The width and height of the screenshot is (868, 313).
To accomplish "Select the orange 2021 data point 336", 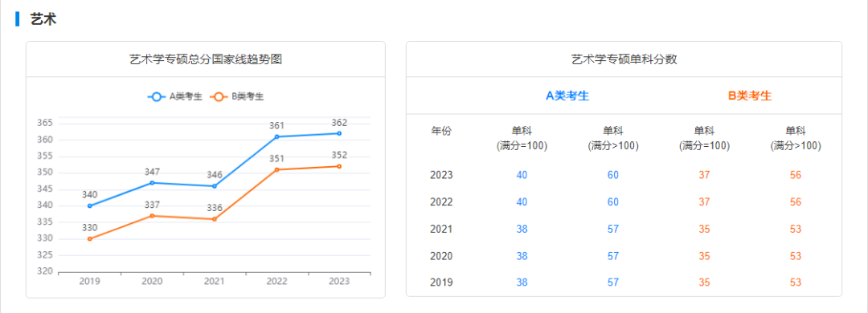I will pos(215,219).
